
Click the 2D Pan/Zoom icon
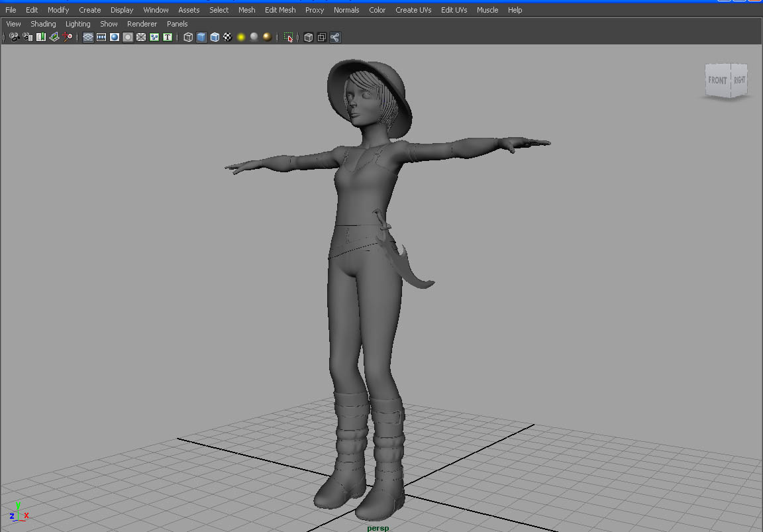67,38
